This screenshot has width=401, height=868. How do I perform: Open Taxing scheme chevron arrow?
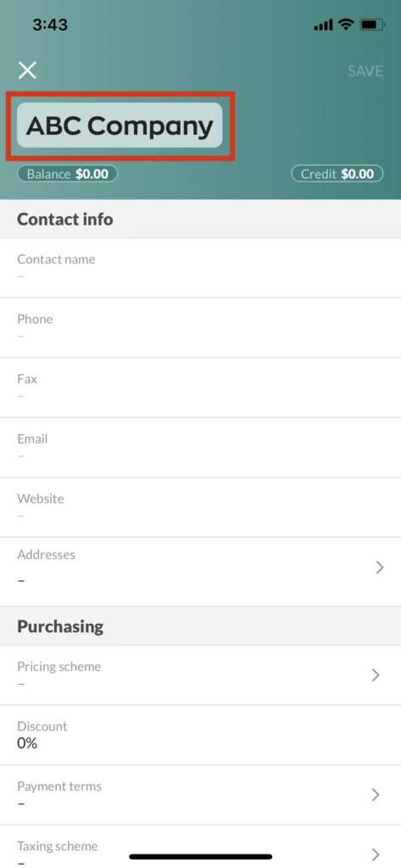(x=376, y=853)
